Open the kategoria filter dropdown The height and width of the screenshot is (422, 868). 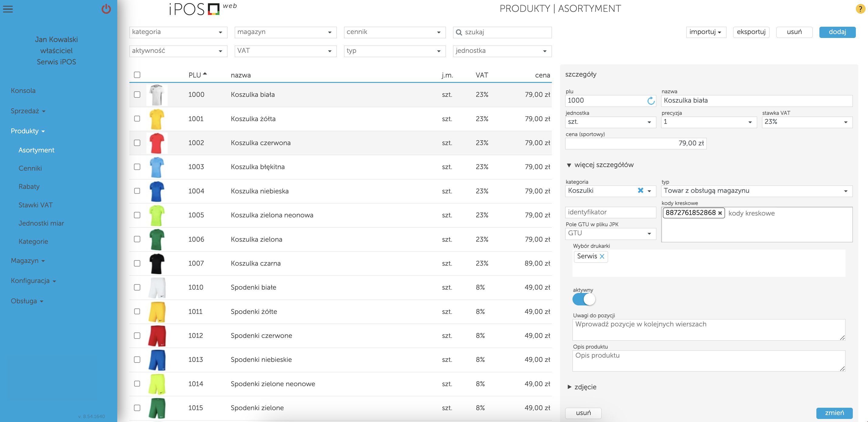(178, 32)
